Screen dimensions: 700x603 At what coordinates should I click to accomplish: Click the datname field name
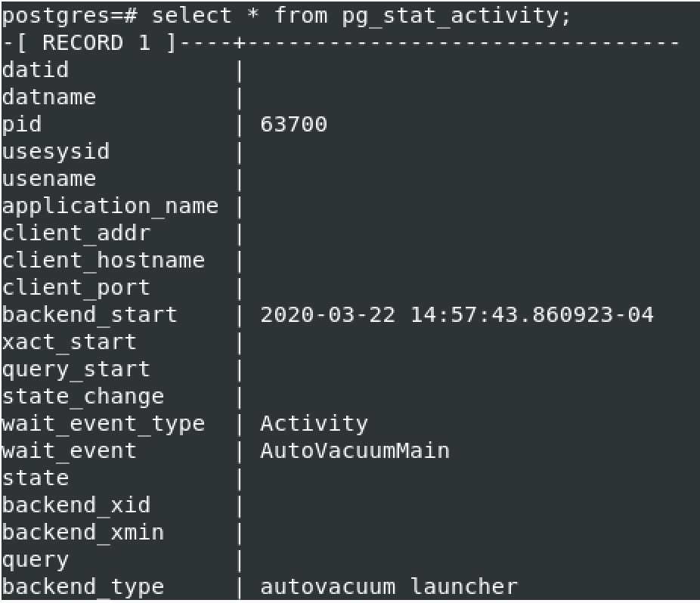click(x=49, y=97)
